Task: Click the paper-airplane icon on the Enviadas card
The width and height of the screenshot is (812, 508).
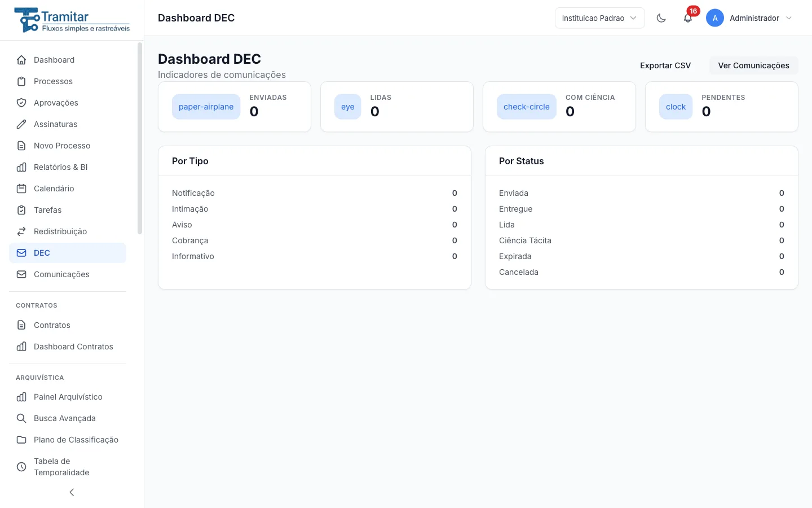Action: [206, 107]
